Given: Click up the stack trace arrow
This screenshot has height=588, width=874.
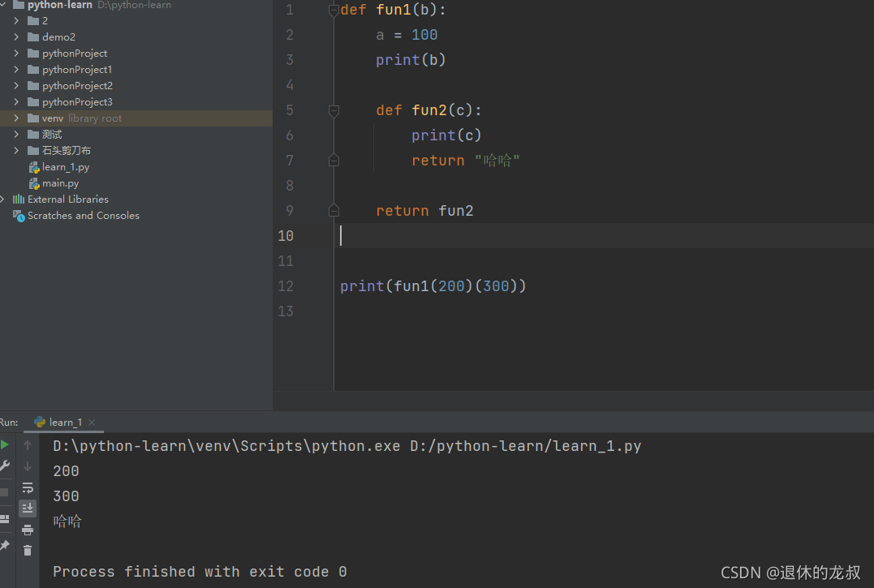Looking at the screenshot, I should 28,445.
